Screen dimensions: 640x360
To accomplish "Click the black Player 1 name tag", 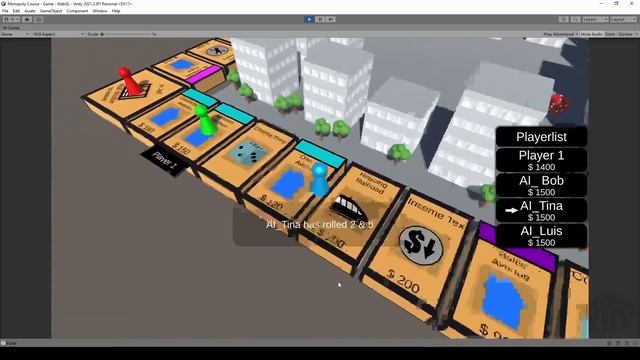I will click(164, 161).
